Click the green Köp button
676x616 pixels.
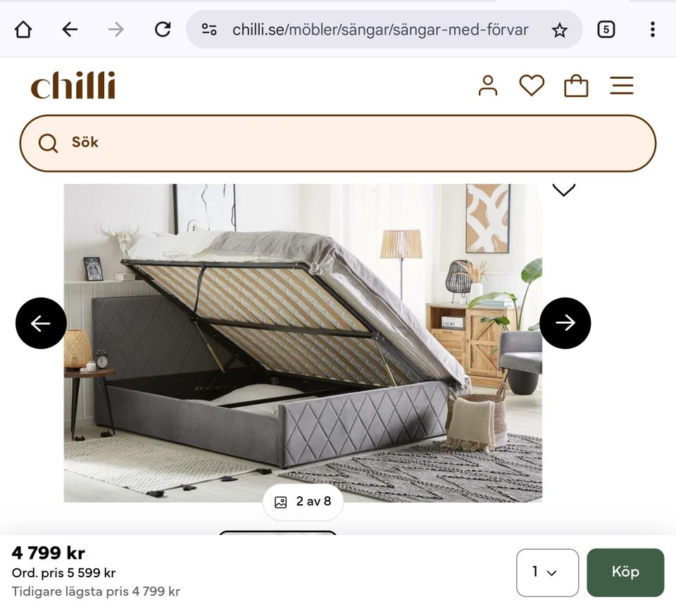625,572
